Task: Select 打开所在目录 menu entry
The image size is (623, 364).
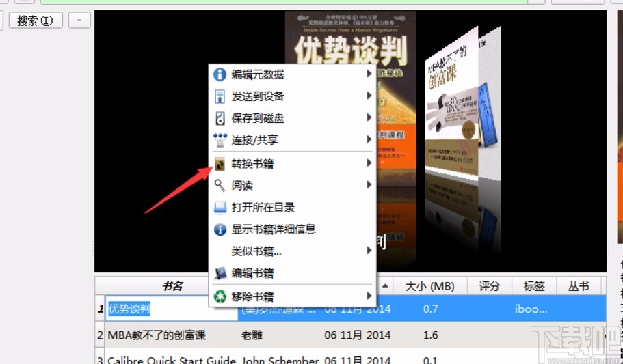Action: (293, 207)
